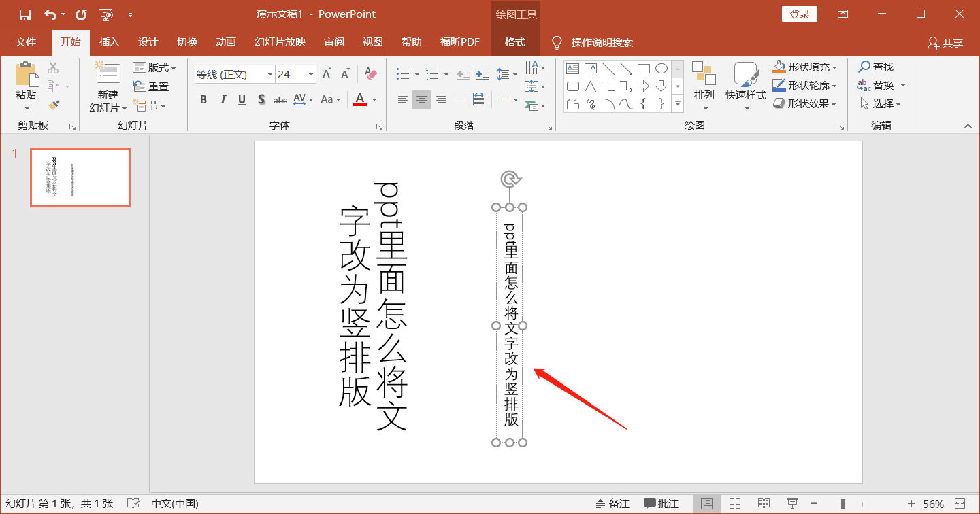Select the oval shape in gallery
The width and height of the screenshot is (980, 514).
661,69
